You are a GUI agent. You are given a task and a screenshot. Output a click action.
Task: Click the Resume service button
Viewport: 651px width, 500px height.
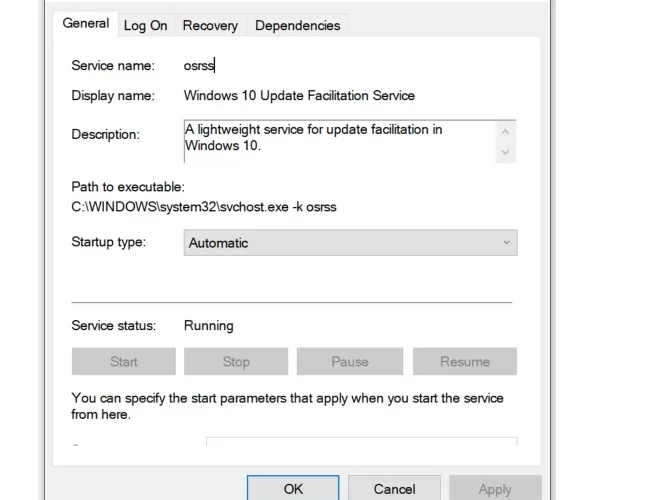click(x=465, y=361)
